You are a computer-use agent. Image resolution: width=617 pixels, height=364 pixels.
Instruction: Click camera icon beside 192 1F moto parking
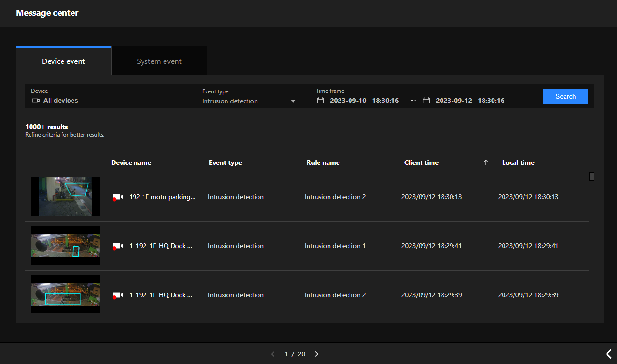coord(118,197)
